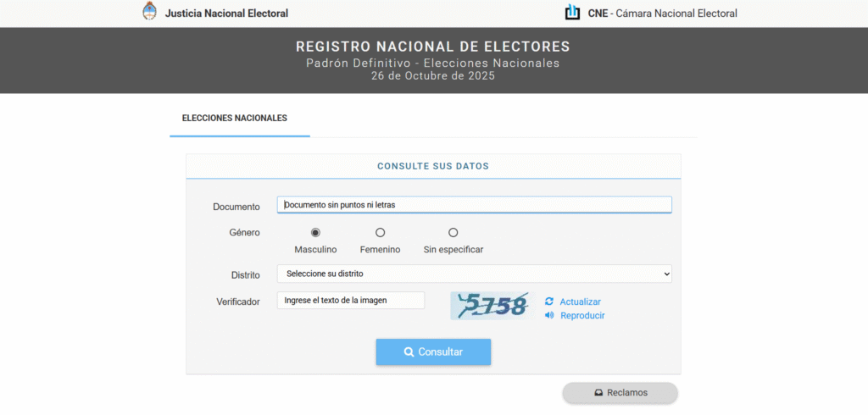Click the Verificador captcha text field

pos(350,300)
